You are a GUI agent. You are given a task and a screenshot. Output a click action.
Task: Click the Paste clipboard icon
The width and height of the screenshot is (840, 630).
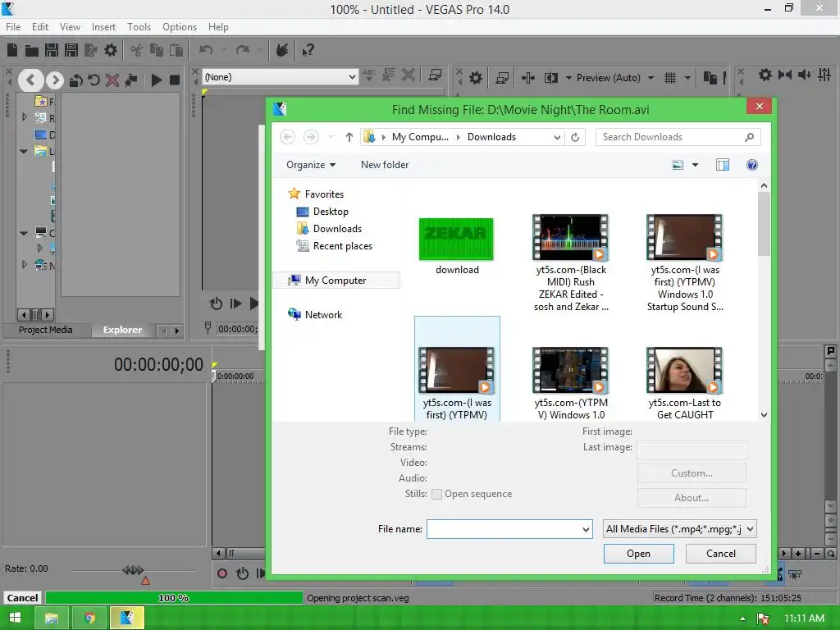tap(176, 50)
